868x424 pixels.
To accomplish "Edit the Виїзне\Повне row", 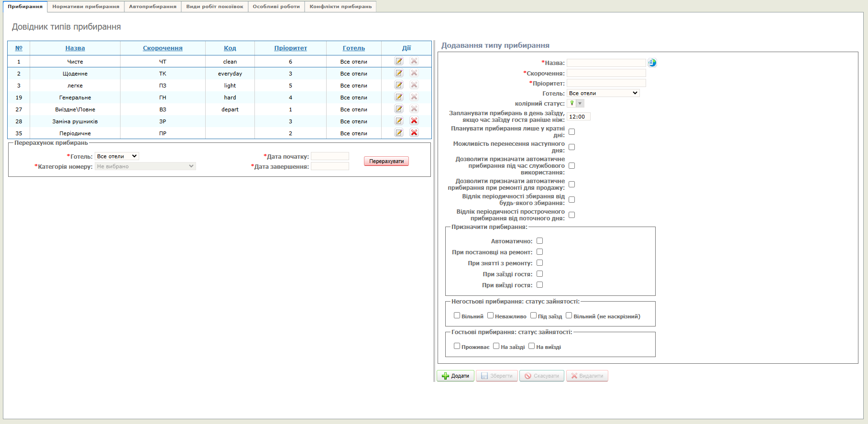I will (399, 109).
